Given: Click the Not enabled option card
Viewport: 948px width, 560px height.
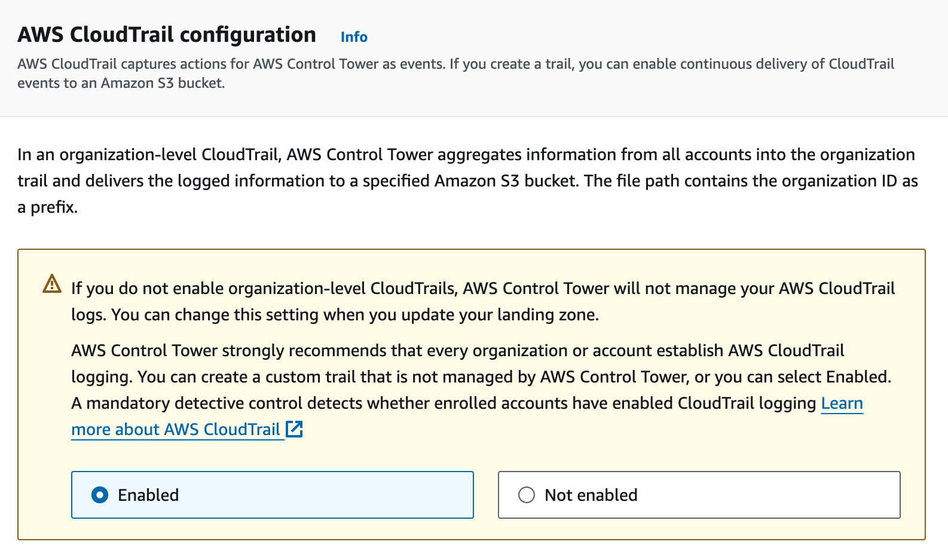Looking at the screenshot, I should click(699, 495).
